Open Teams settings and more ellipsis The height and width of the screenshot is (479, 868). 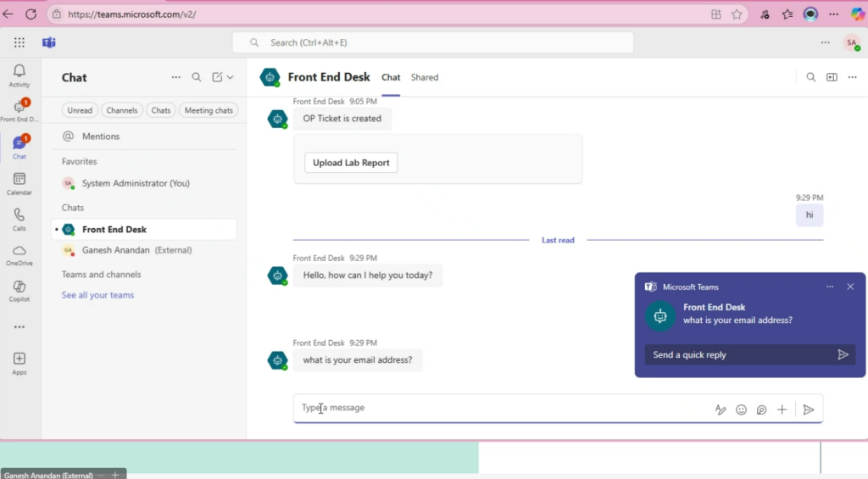click(826, 42)
